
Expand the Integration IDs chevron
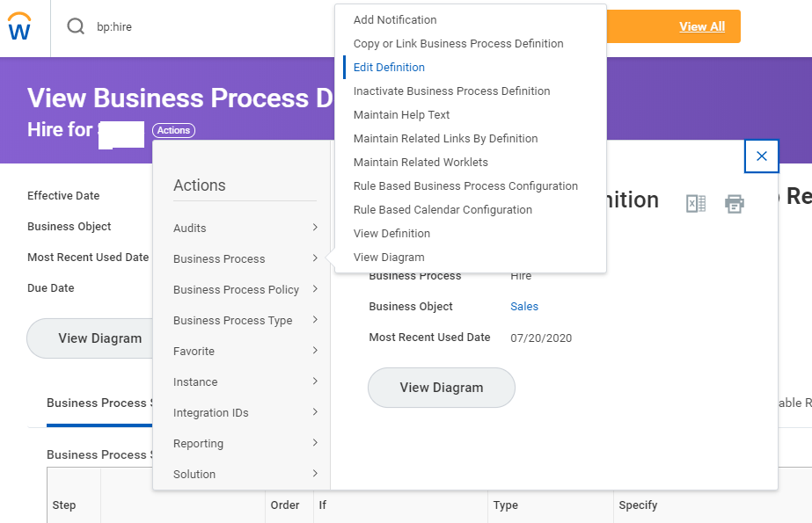(315, 411)
